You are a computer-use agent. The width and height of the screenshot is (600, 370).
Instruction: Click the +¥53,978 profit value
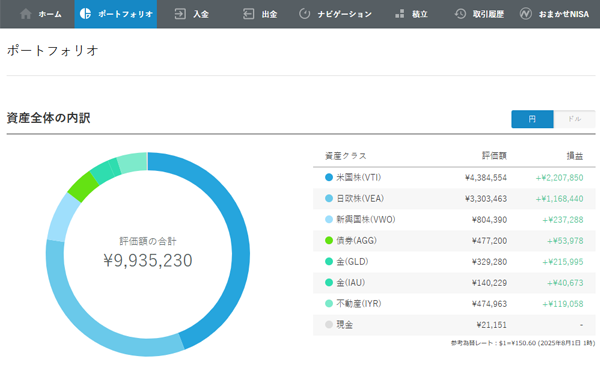(565, 241)
